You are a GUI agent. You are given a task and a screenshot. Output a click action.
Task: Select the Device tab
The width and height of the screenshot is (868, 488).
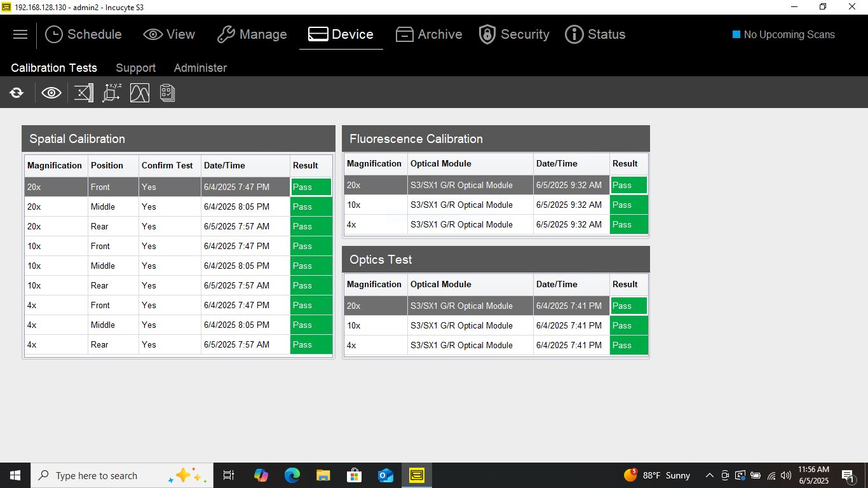pyautogui.click(x=341, y=34)
